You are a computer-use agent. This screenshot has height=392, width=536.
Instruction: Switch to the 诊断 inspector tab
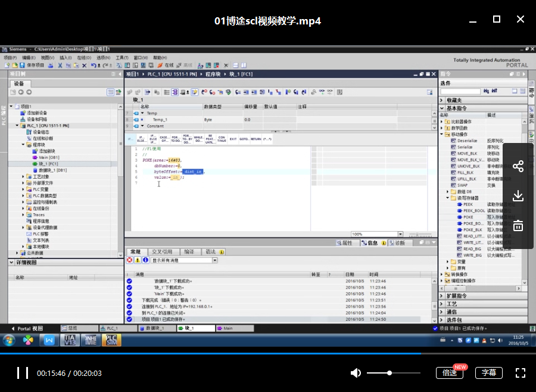tap(397, 243)
